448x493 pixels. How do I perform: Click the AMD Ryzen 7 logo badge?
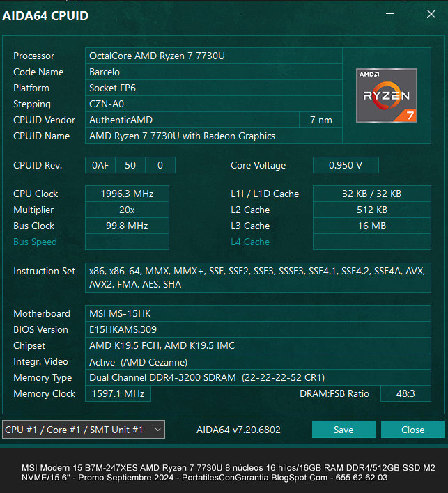click(x=387, y=95)
